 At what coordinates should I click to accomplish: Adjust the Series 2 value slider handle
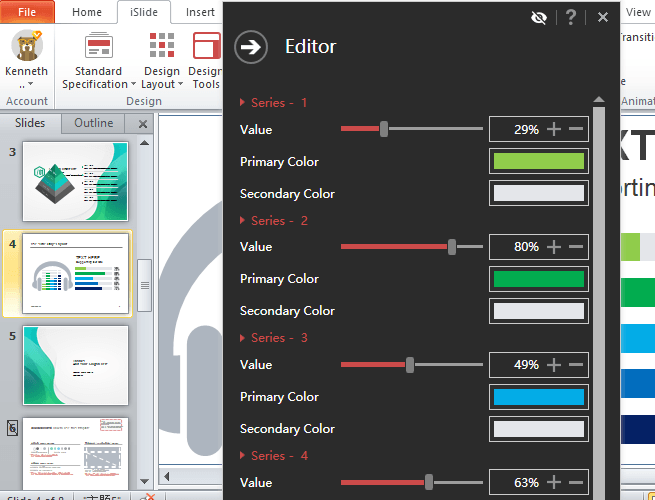(452, 247)
